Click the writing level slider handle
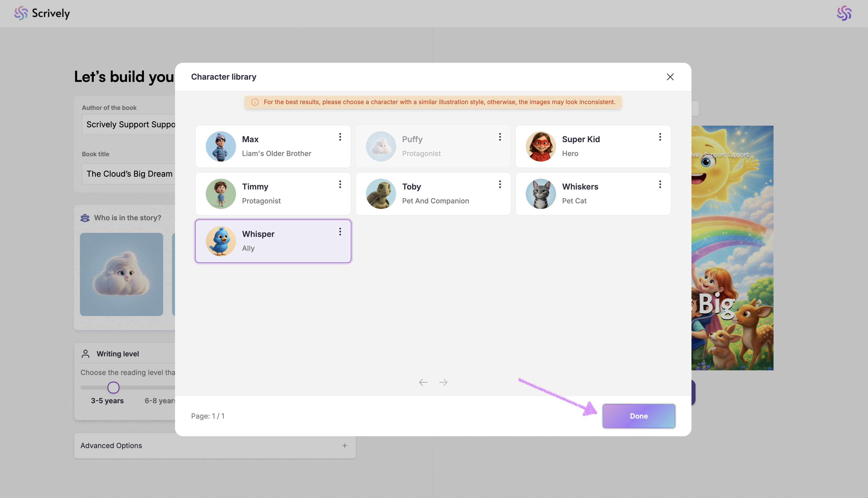 coord(113,388)
